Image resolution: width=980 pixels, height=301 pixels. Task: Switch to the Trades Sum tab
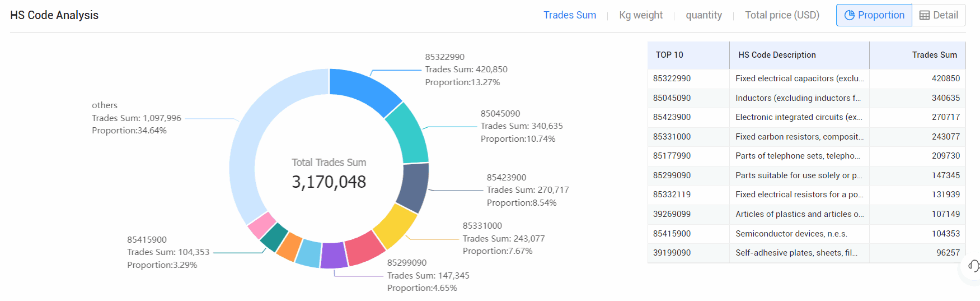click(x=569, y=15)
